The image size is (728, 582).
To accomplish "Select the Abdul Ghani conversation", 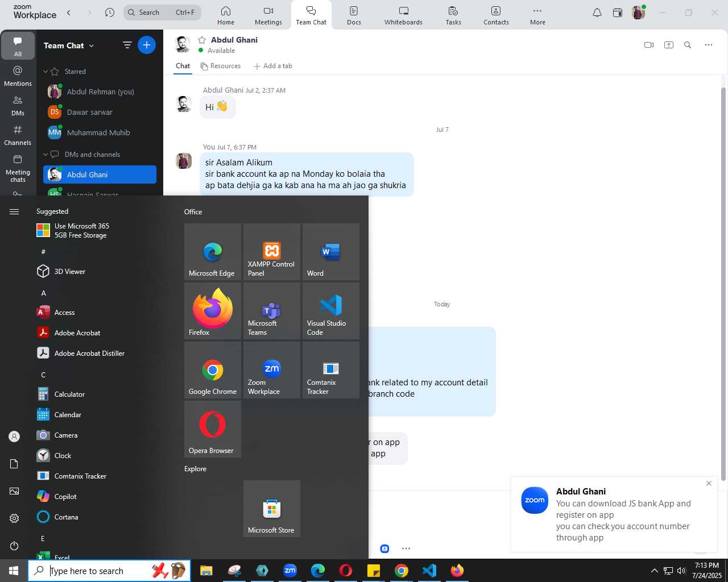I will (x=100, y=174).
